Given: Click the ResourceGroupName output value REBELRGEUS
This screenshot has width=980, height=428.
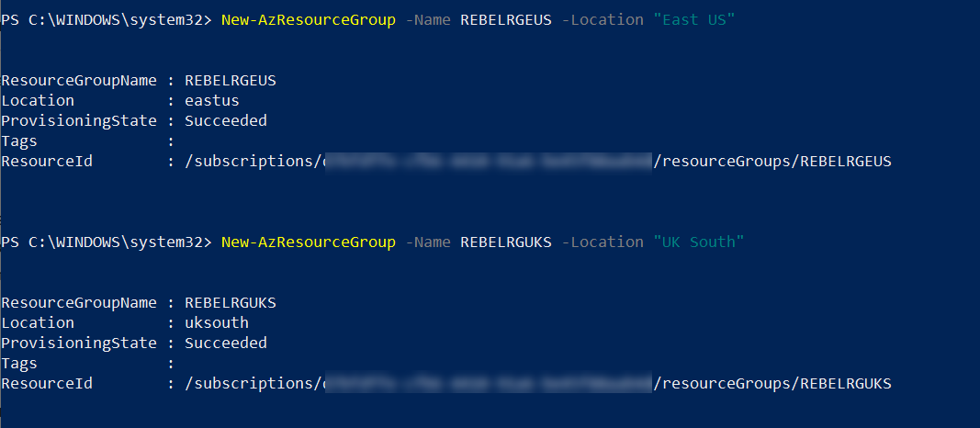Looking at the screenshot, I should coord(230,81).
